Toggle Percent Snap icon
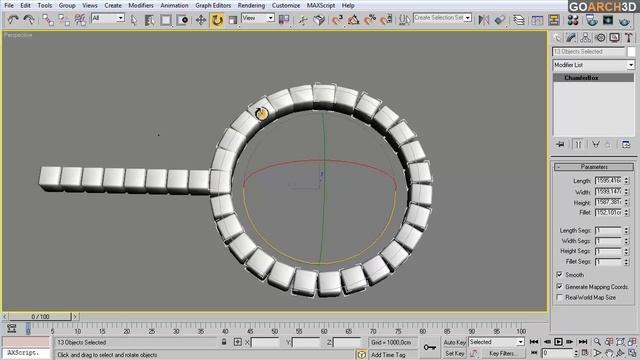 coord(370,20)
